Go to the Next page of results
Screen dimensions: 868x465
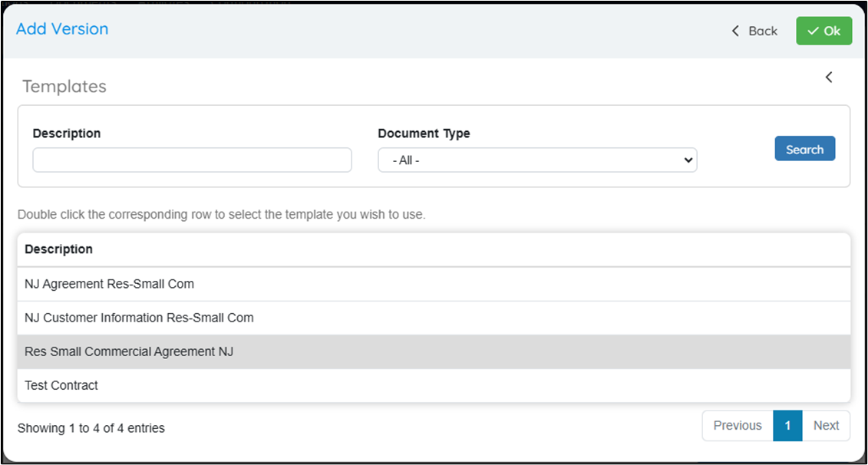tap(826, 426)
